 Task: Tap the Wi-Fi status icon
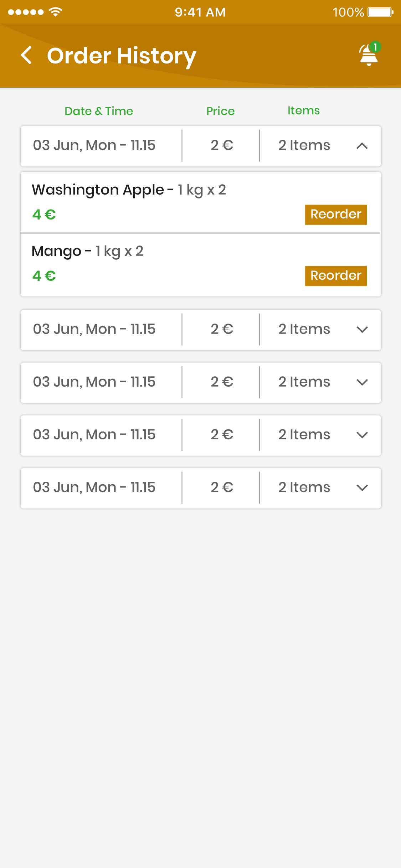point(56,12)
